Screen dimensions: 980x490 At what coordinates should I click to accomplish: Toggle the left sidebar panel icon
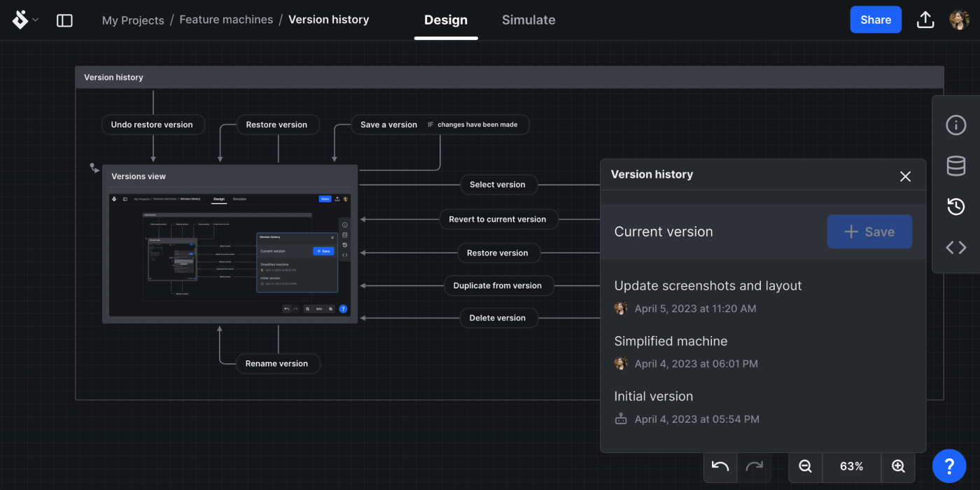(64, 20)
